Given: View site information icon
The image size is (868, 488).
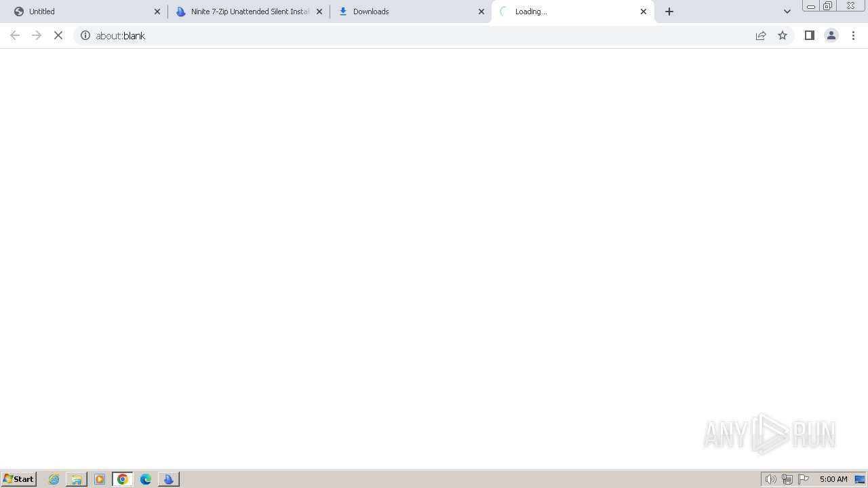Looking at the screenshot, I should coord(85,35).
